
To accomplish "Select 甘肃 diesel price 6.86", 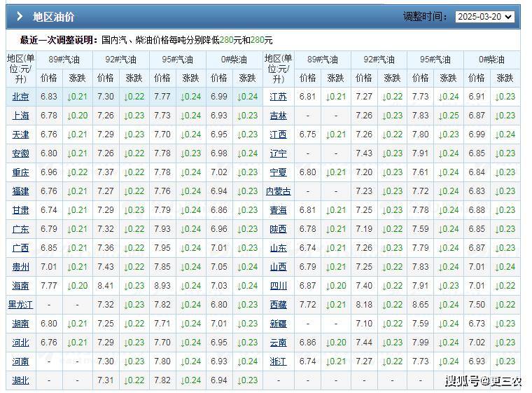I will point(219,210).
